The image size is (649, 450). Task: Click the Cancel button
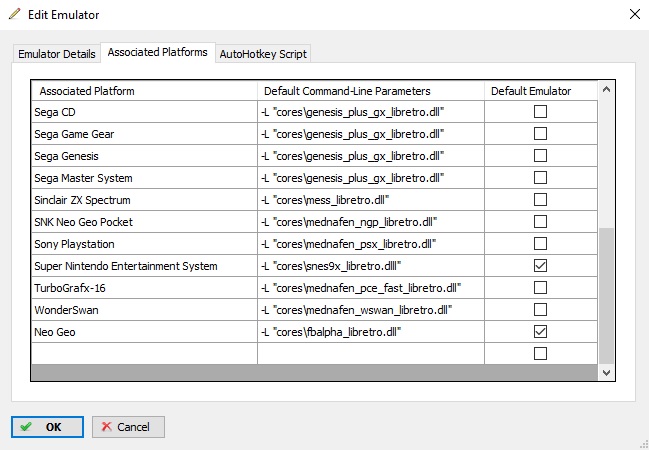coord(128,427)
